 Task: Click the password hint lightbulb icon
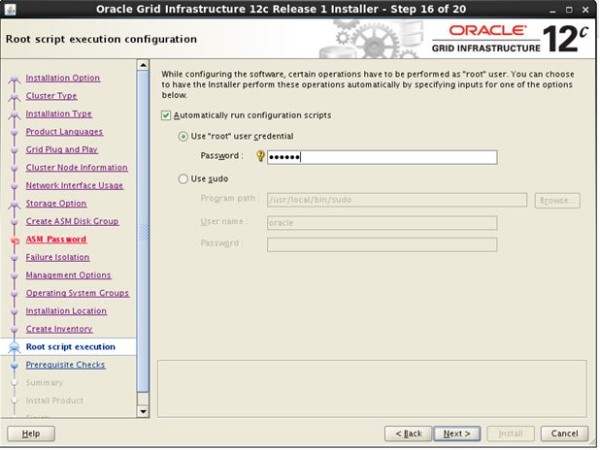pyautogui.click(x=260, y=156)
